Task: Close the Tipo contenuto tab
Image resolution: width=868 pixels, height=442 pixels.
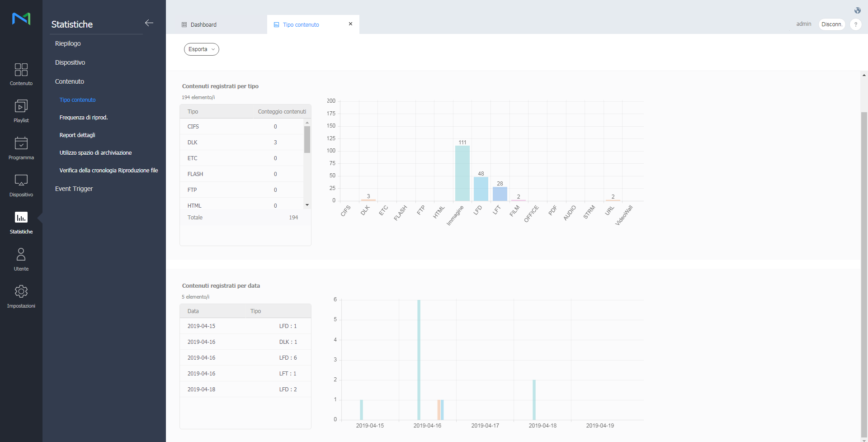Action: click(x=350, y=24)
